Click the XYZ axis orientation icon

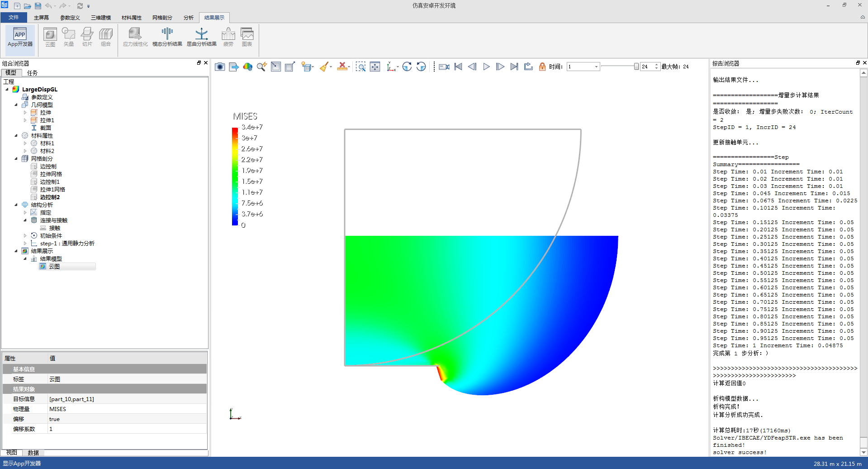click(391, 67)
